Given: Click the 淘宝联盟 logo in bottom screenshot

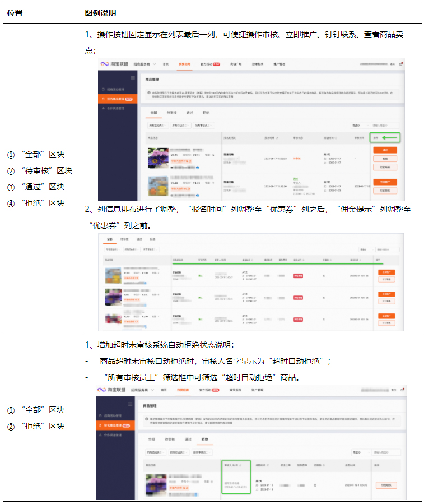Looking at the screenshot, I should (x=111, y=390).
